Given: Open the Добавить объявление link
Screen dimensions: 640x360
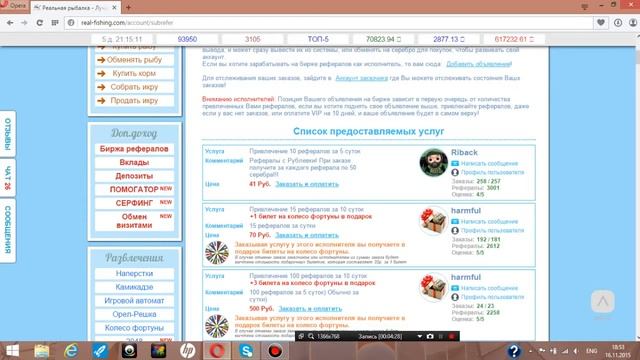Looking at the screenshot, I should tap(478, 64).
